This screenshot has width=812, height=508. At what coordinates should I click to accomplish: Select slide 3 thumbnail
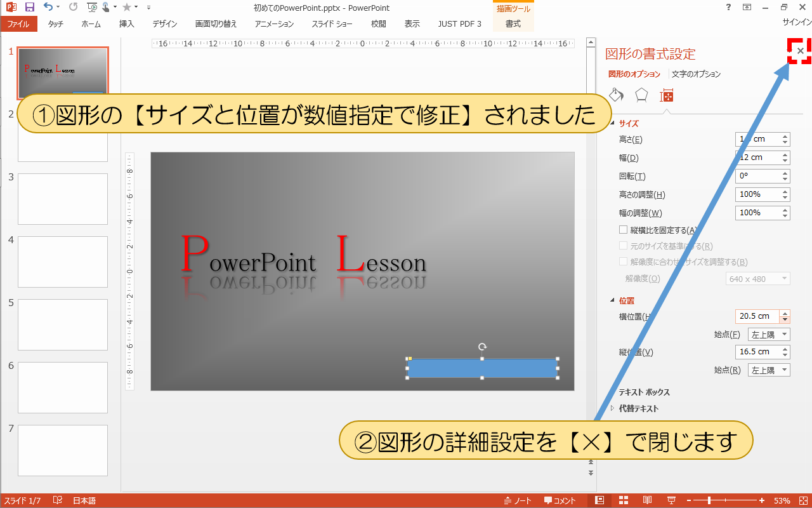click(x=63, y=199)
